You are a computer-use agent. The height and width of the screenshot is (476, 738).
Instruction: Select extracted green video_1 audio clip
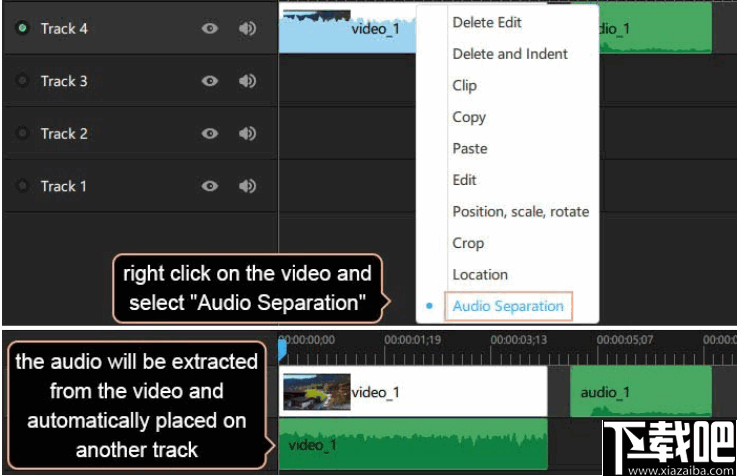(413, 444)
